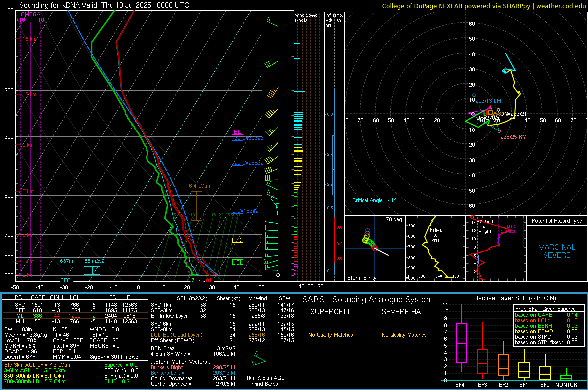Select the 'Sfc-3km AGL LR = 7.3 C/km' line
The height and width of the screenshot is (390, 588).
point(37,365)
